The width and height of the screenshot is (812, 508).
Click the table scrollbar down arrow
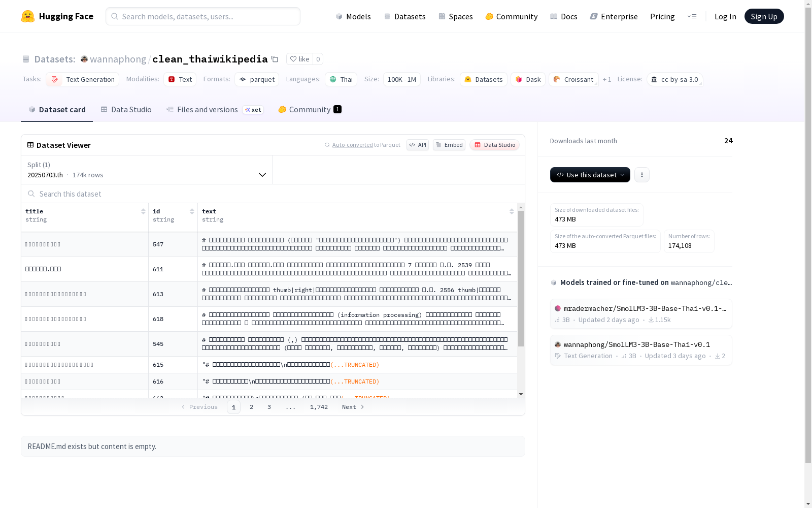521,394
